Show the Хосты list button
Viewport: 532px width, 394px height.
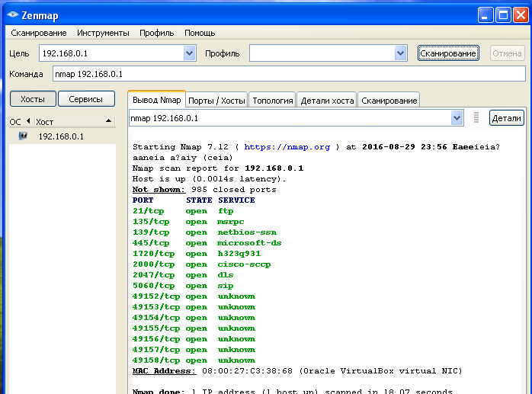tap(33, 99)
